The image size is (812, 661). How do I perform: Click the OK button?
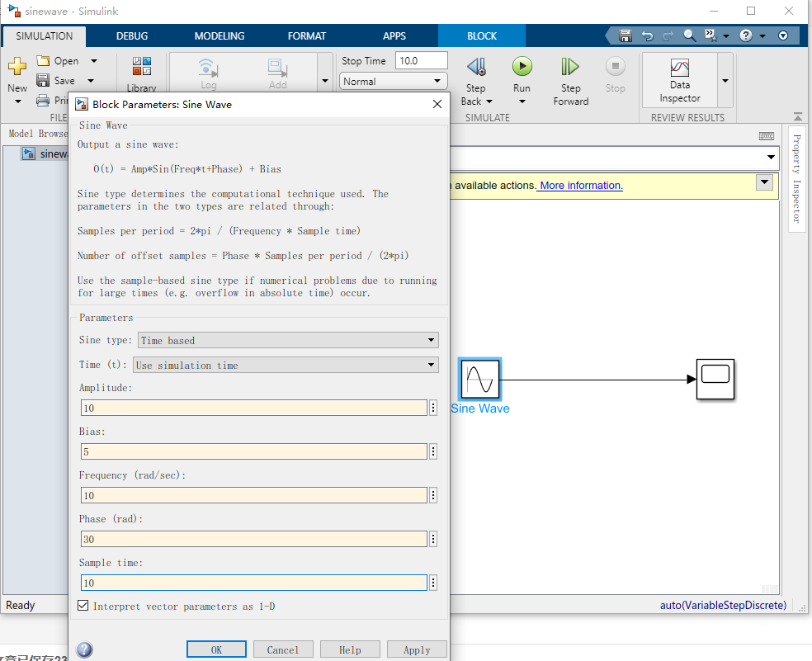pyautogui.click(x=216, y=649)
